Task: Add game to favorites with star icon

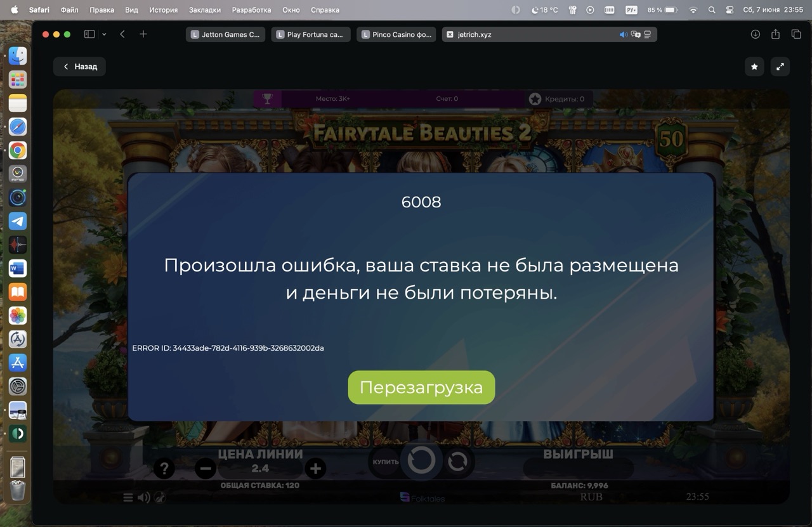Action: click(x=754, y=67)
